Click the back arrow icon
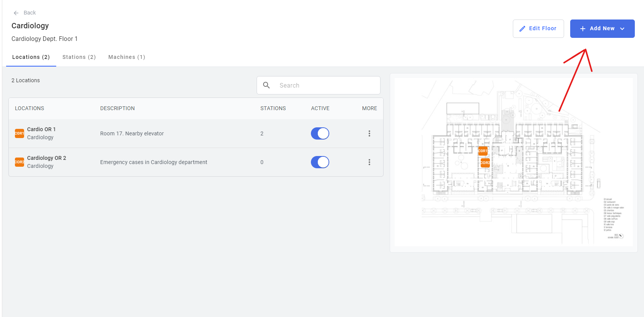This screenshot has height=317, width=644. coord(16,13)
